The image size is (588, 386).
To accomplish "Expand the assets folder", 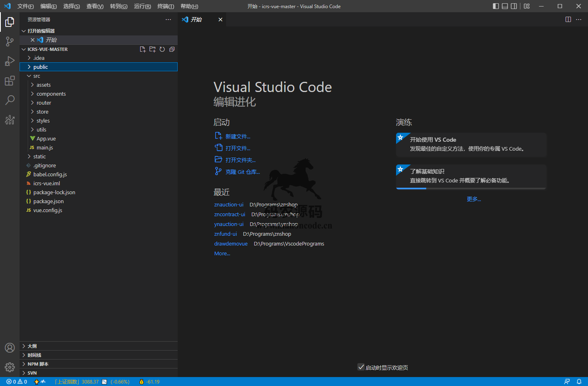I will pos(99,85).
